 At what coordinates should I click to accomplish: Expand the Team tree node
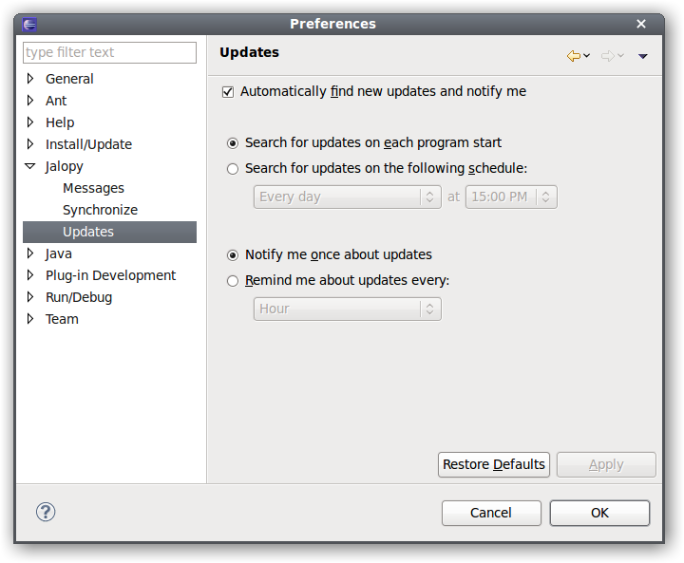pos(30,319)
